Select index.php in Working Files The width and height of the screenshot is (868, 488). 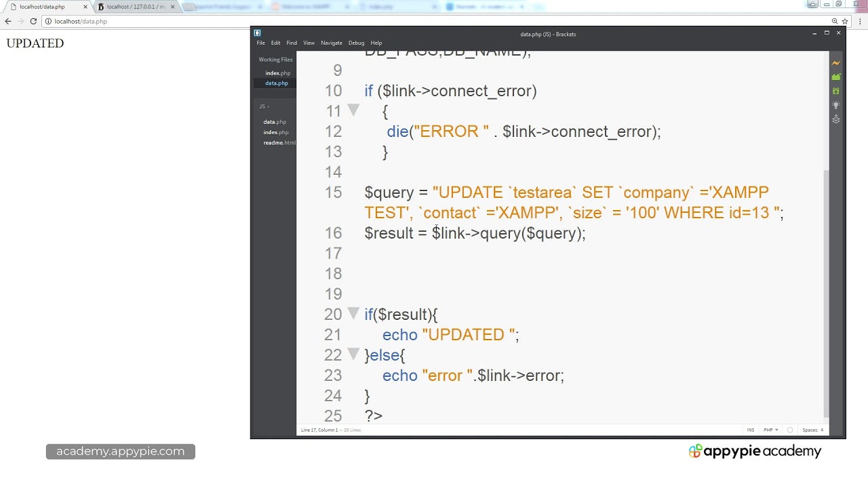[277, 73]
